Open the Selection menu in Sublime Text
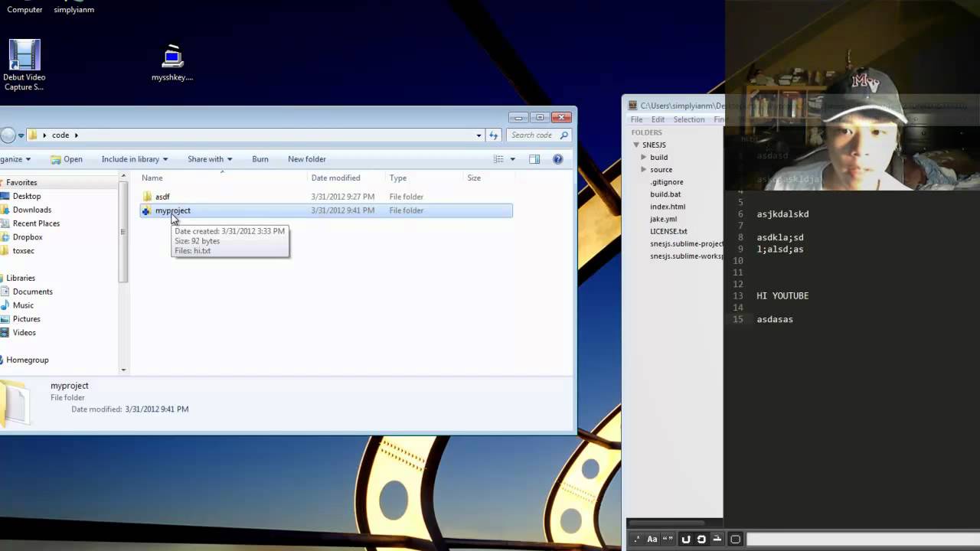 coord(689,119)
